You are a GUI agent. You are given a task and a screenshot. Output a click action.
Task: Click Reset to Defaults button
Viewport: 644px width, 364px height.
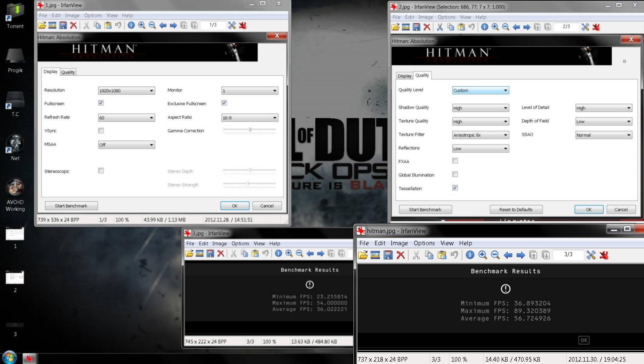[516, 209]
